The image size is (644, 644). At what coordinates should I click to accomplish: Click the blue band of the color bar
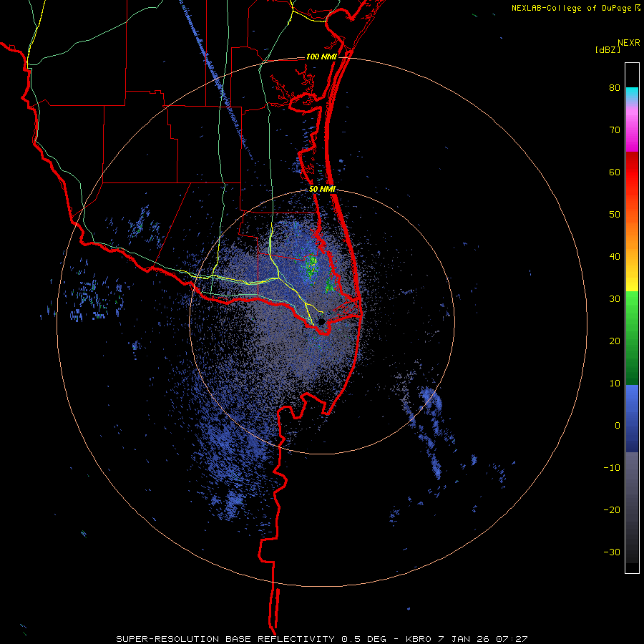click(x=632, y=418)
